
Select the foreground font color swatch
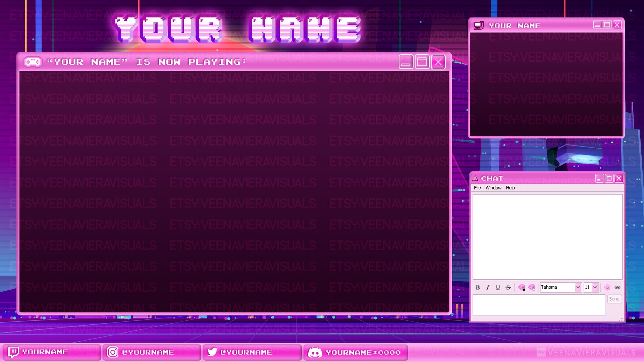522,287
